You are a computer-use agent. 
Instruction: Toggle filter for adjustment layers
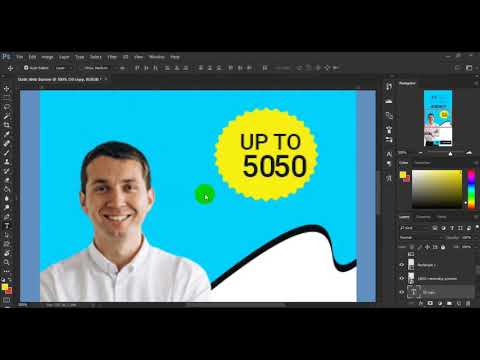click(443, 228)
